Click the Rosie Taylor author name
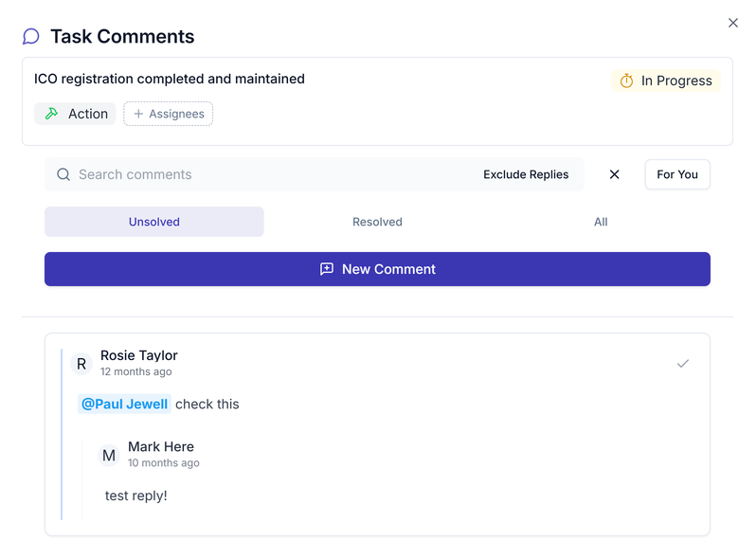This screenshot has height=559, width=756. [x=139, y=355]
